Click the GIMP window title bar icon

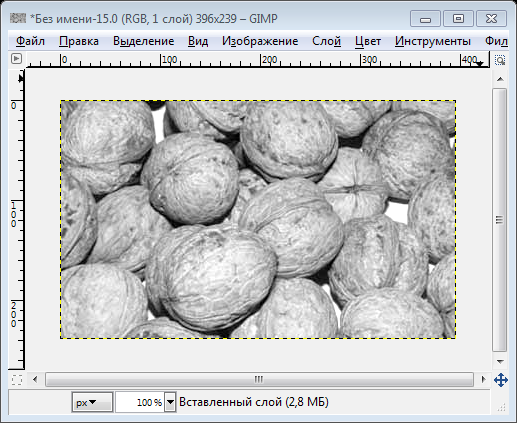pos(18,18)
